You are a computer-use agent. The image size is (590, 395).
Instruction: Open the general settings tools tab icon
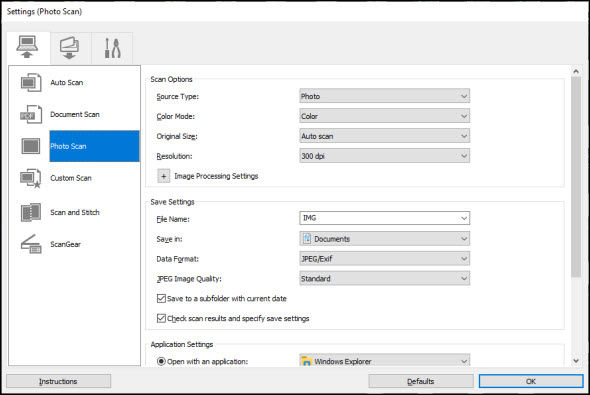point(112,48)
